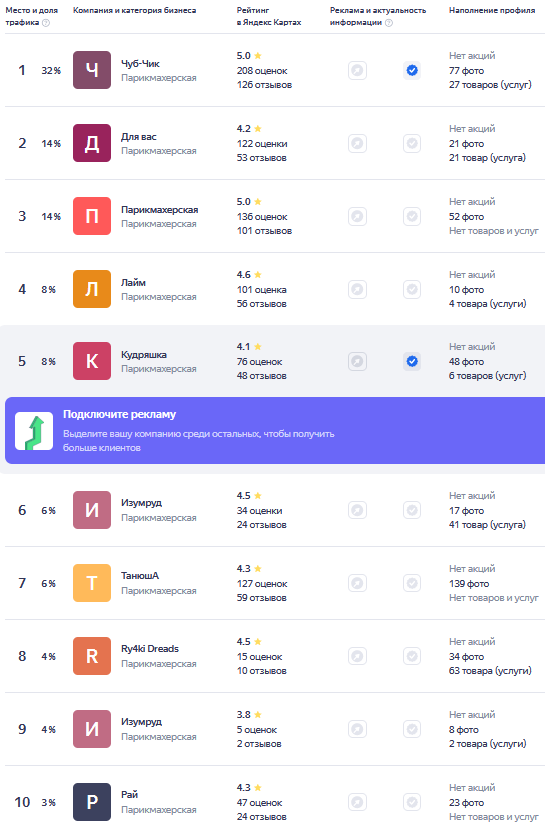Click the advertising icon in Лайм row

point(357,289)
